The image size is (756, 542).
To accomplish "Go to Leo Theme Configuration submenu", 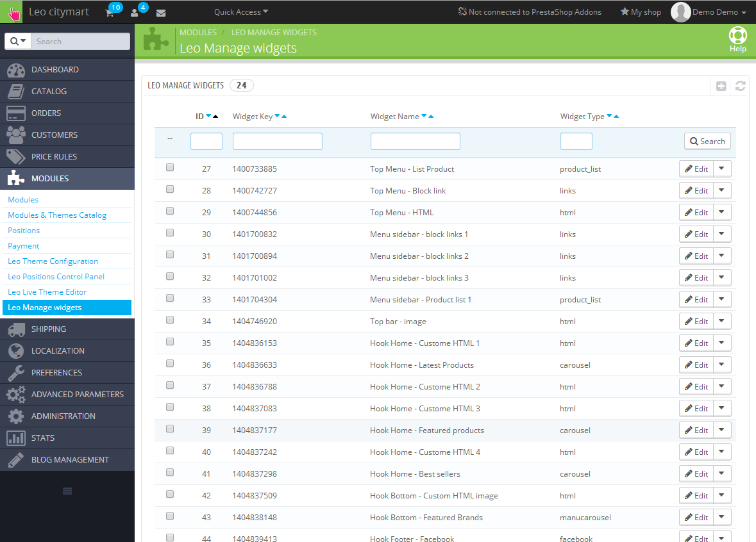I will point(53,261).
